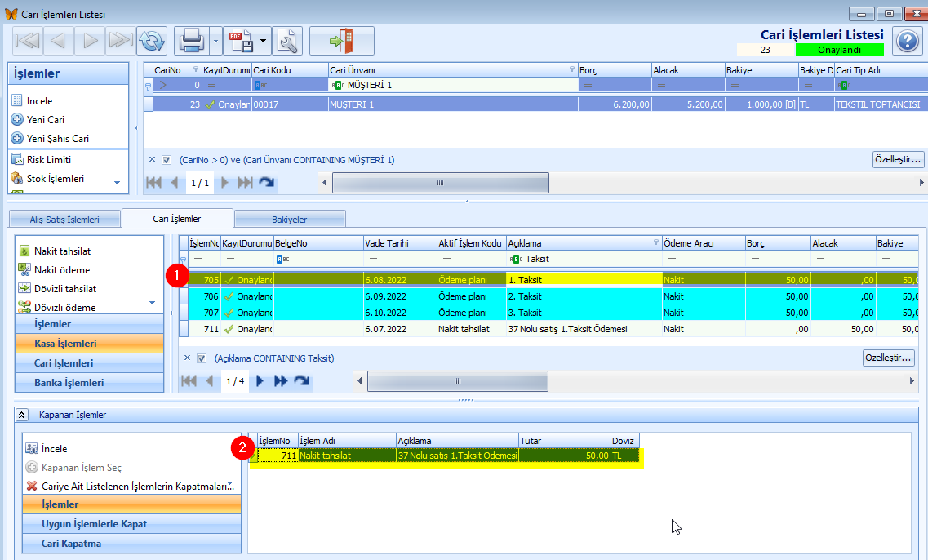Click the printer icon
Viewport: 928px width, 560px height.
(192, 41)
